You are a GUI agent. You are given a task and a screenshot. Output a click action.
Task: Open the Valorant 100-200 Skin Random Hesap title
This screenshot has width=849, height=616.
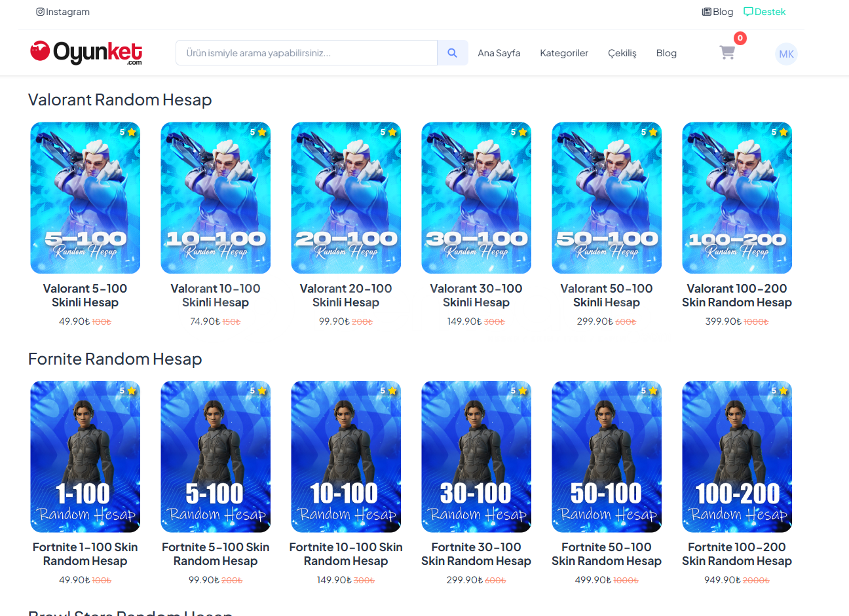(736, 295)
